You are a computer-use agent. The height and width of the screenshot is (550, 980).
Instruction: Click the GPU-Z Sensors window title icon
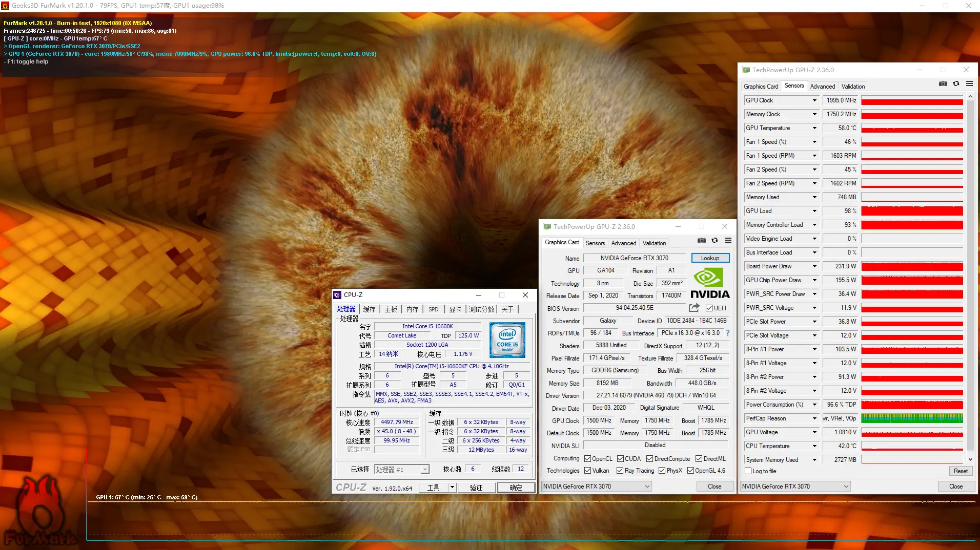click(x=746, y=70)
